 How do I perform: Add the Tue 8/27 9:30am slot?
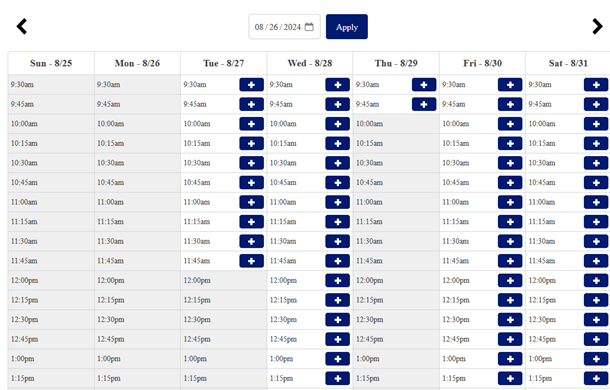251,85
